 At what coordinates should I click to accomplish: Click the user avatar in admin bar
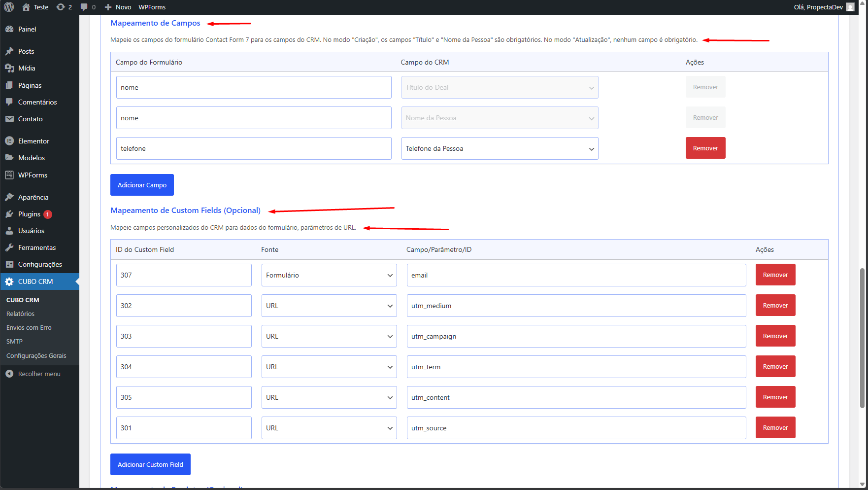pyautogui.click(x=850, y=7)
